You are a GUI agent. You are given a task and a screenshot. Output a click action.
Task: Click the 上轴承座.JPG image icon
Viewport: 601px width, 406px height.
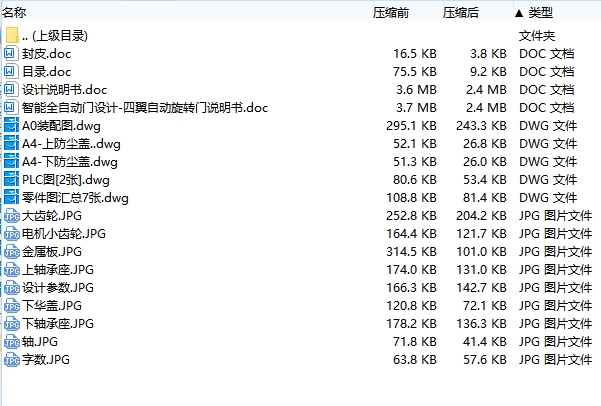tap(12, 270)
